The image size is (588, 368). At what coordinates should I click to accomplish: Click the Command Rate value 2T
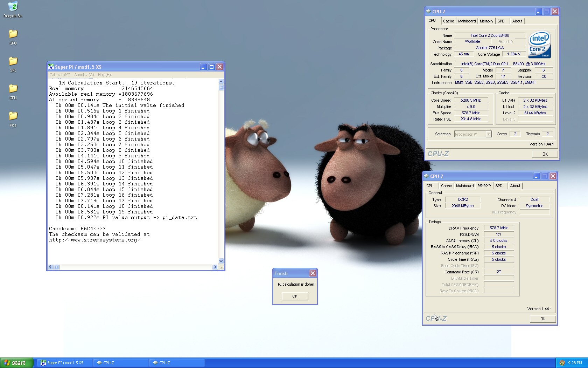point(499,272)
